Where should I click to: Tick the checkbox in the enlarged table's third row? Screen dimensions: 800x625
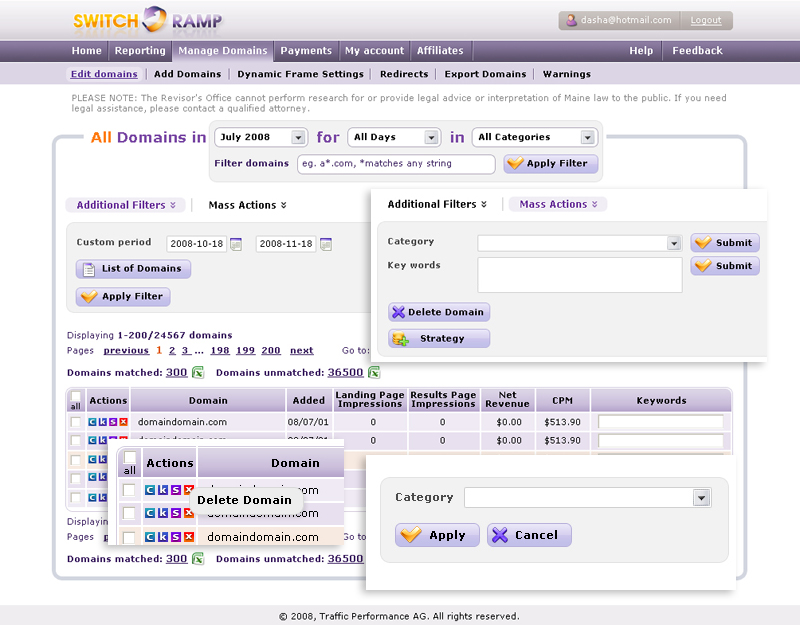129,537
